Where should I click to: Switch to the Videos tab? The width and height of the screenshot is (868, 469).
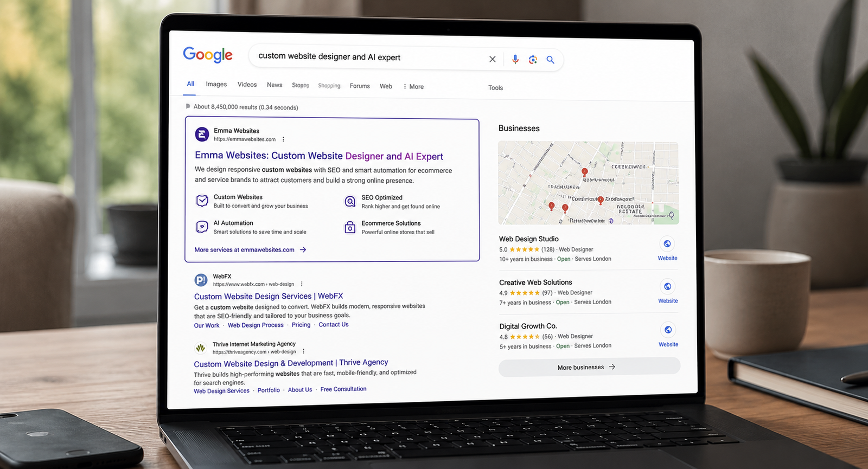pyautogui.click(x=247, y=85)
